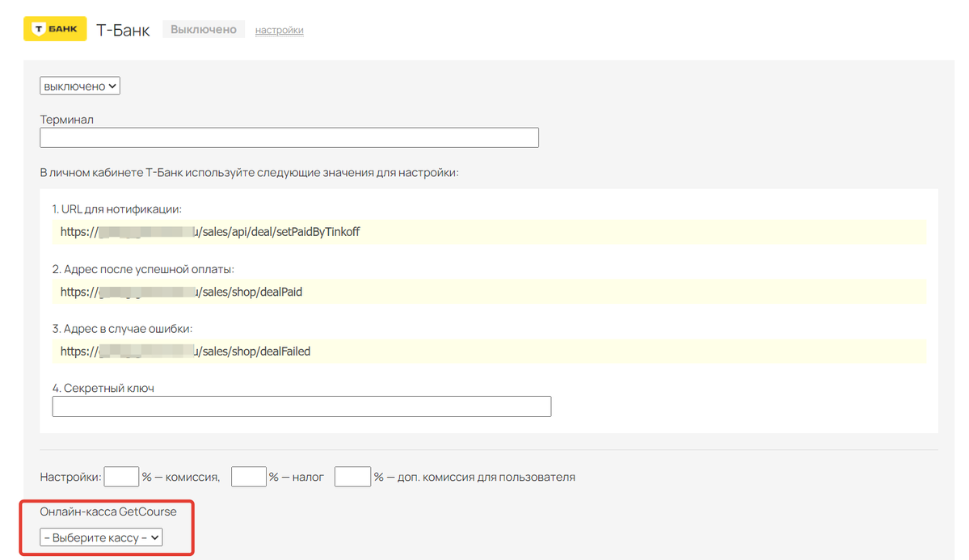Select the setPaidByTinkoff notification URL

pos(489,232)
